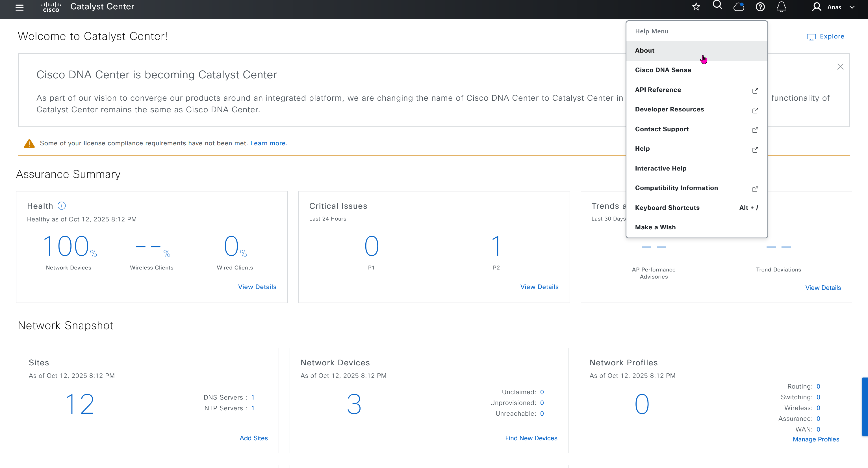Open the notifications bell
Viewport: 868px width, 468px height.
tap(782, 7)
